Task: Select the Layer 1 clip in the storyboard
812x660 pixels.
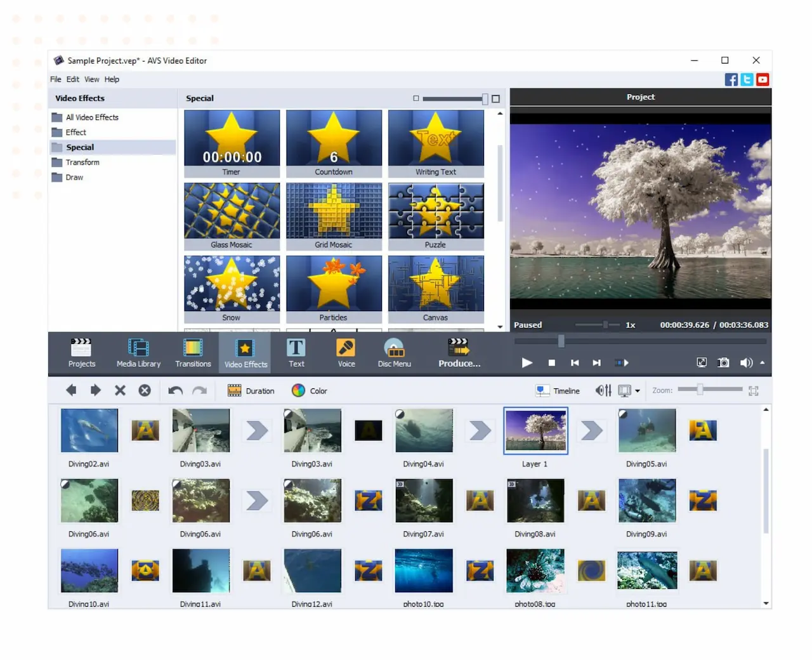Action: [535, 431]
